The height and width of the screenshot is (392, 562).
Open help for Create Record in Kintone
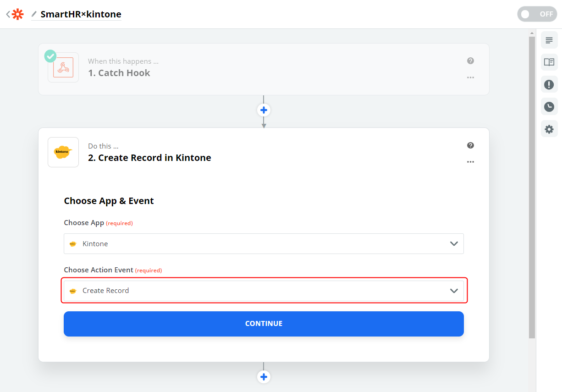tap(470, 145)
